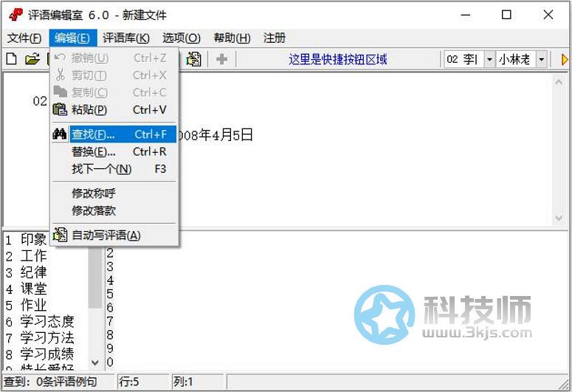Screen dimensions: 572x392
Task: Click the 这里是快捷按钮区域 toolbar label
Action: 337,59
